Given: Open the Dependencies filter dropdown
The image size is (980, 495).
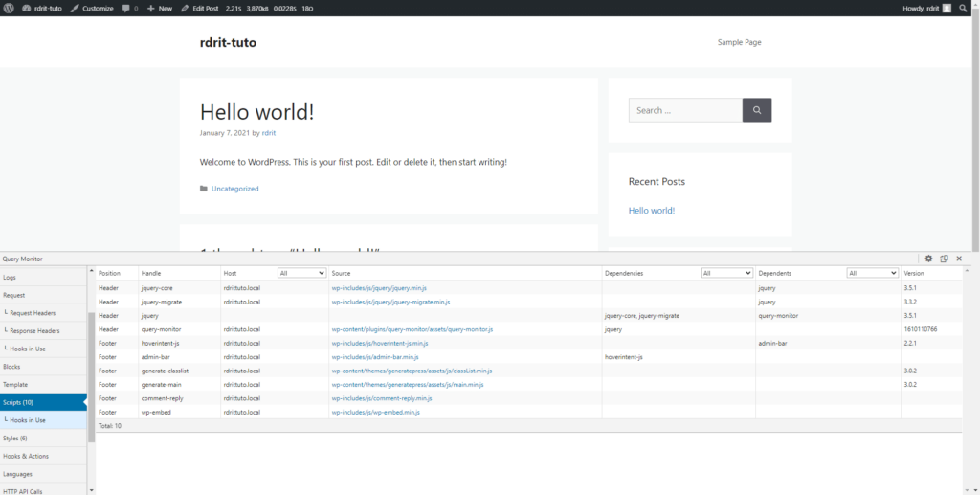Looking at the screenshot, I should 726,273.
